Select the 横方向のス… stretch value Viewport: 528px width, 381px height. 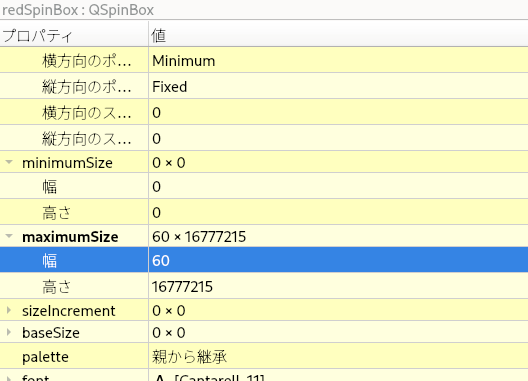338,113
